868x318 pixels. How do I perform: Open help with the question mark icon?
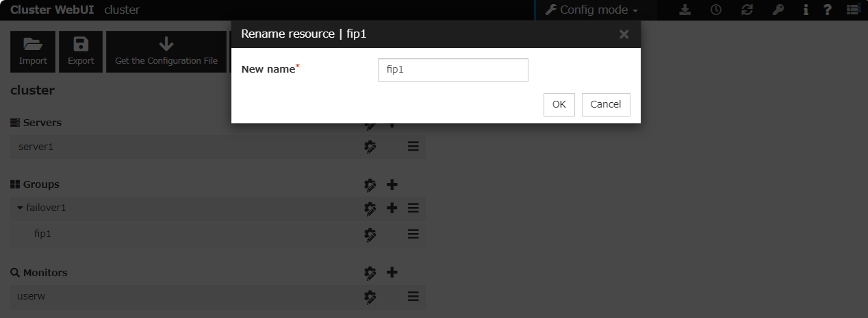point(828,10)
